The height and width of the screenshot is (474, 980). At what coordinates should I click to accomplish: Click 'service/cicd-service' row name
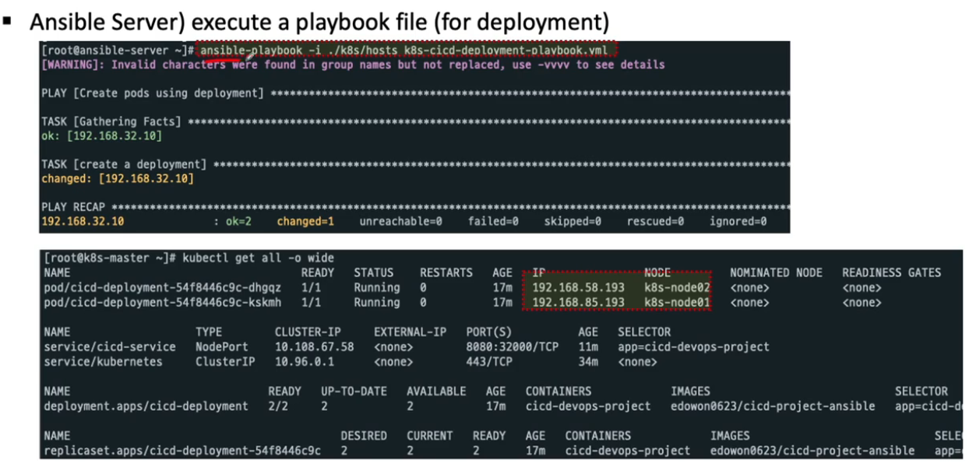[x=110, y=347]
